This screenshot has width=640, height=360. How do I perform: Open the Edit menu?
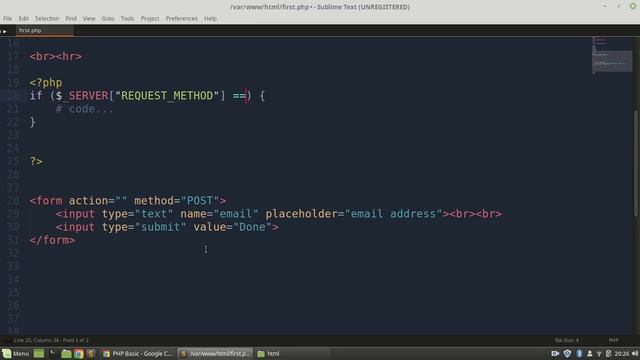[x=23, y=18]
